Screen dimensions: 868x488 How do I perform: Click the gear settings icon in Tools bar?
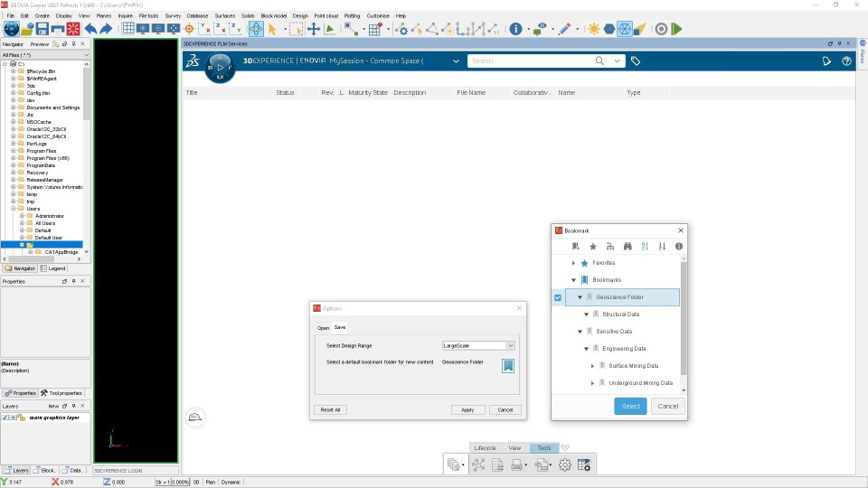(564, 465)
